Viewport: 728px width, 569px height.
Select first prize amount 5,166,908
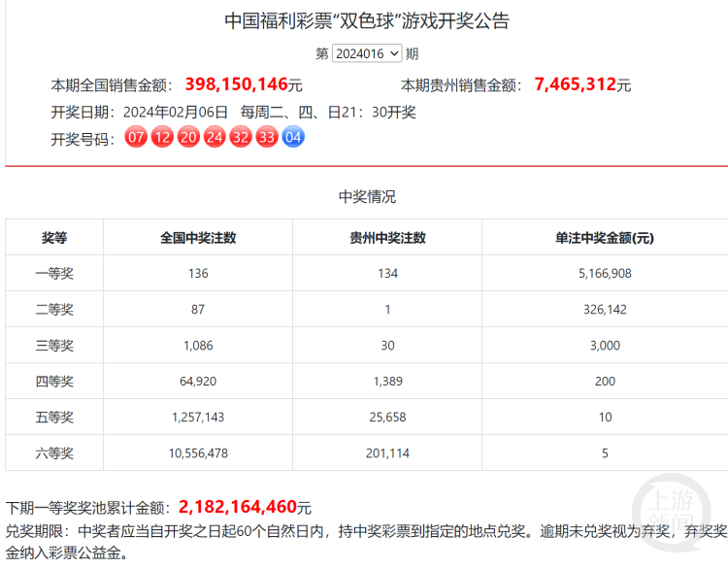click(x=605, y=273)
